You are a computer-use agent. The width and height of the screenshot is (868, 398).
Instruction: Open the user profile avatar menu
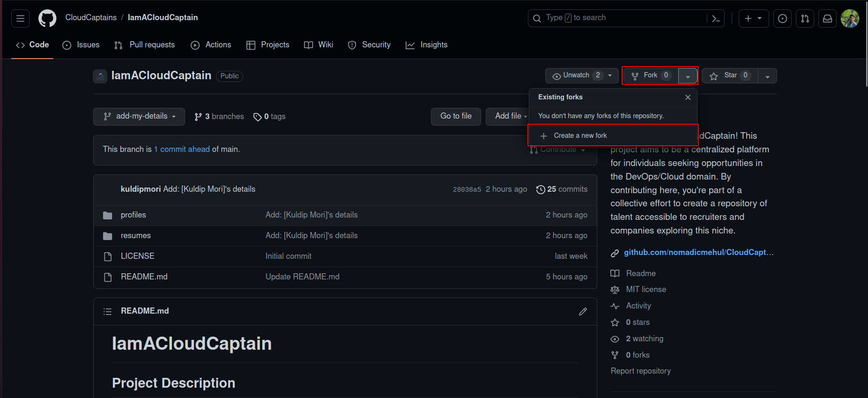tap(850, 18)
